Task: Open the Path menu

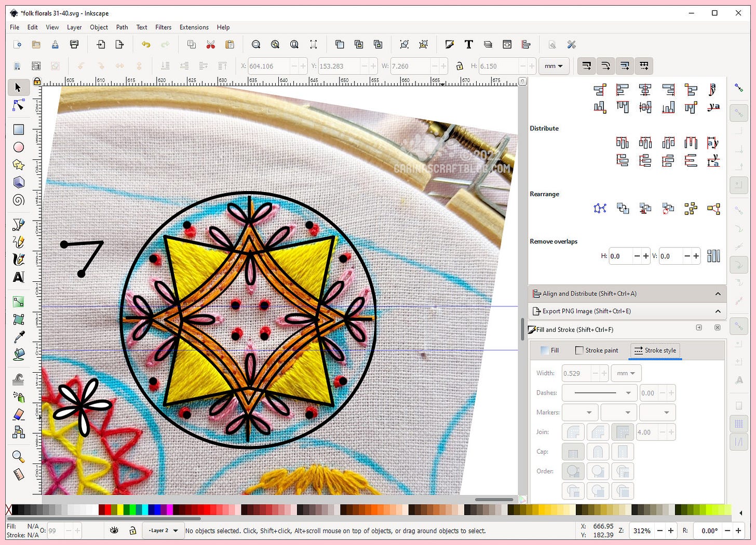Action: click(x=122, y=27)
